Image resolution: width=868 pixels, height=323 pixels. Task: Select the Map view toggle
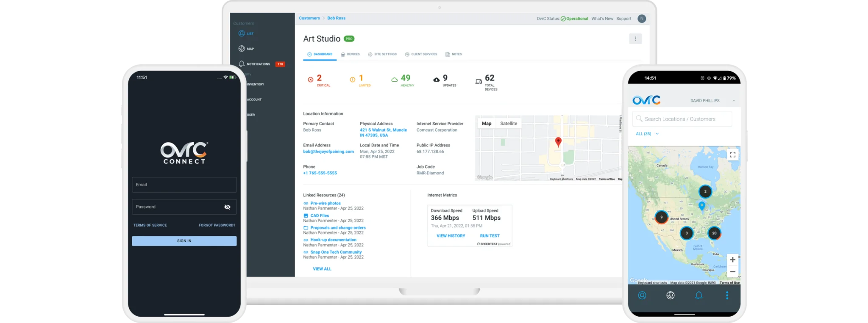pyautogui.click(x=487, y=124)
